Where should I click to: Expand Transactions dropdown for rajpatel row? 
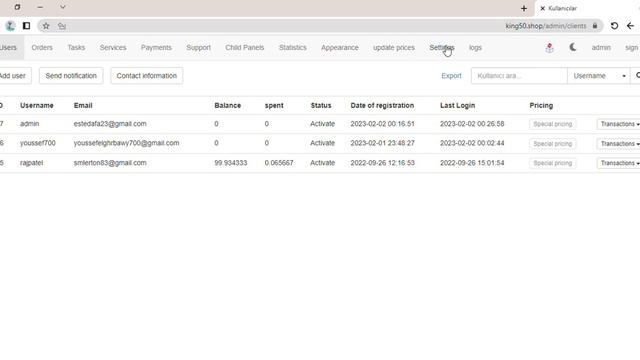(x=619, y=163)
